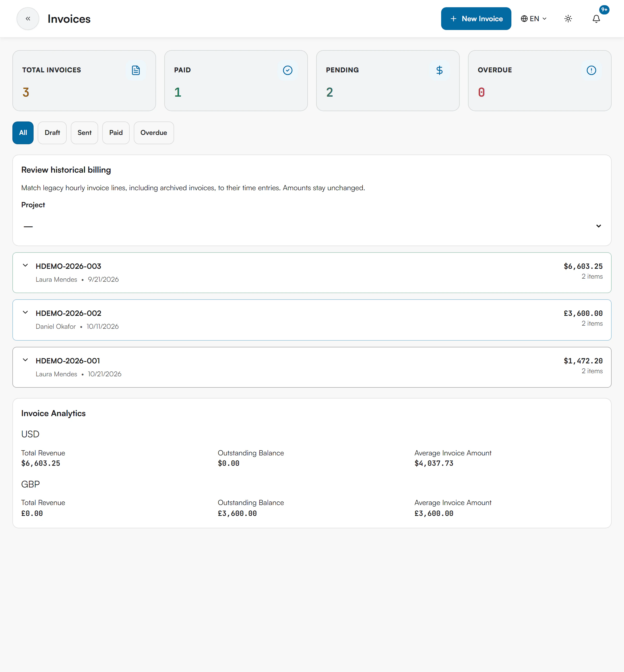Click the Pending dollar sign icon
This screenshot has width=624, height=672.
(439, 70)
